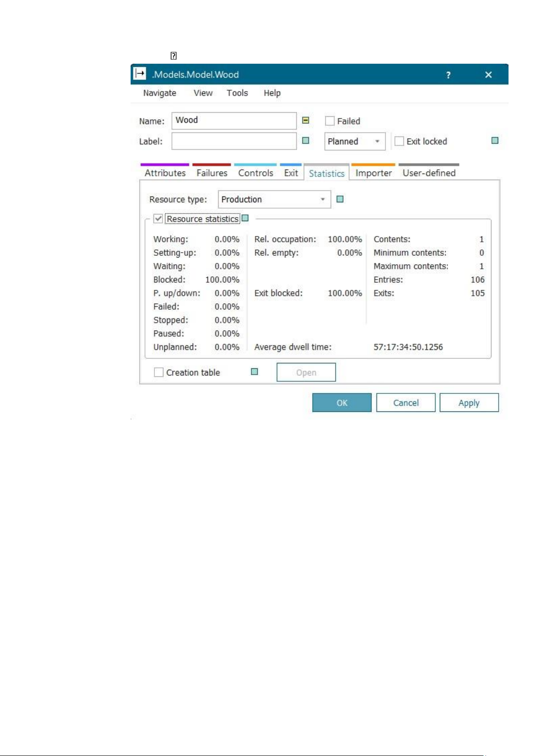Click the yellow inheritance toggle beside Name field
The height and width of the screenshot is (756, 535).
point(306,120)
